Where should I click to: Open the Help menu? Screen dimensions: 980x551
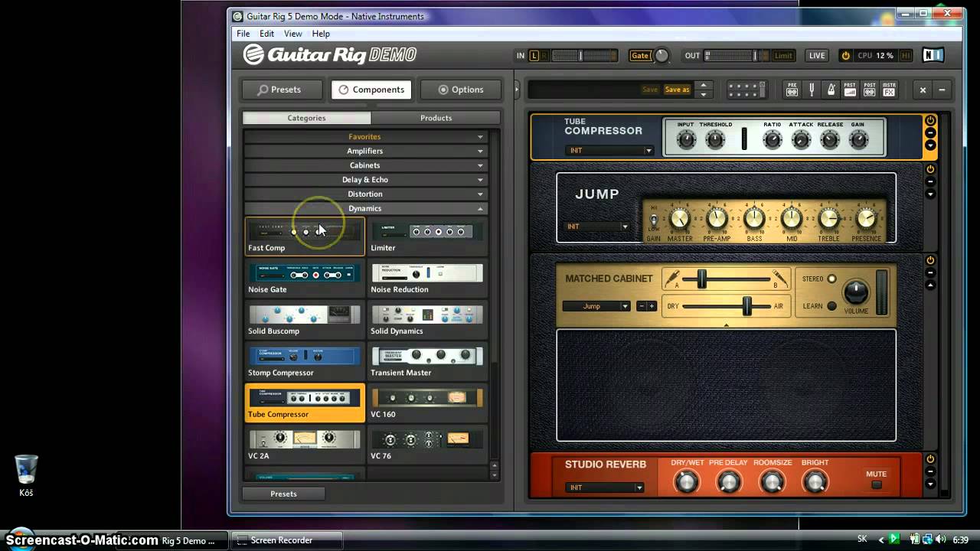(x=321, y=34)
